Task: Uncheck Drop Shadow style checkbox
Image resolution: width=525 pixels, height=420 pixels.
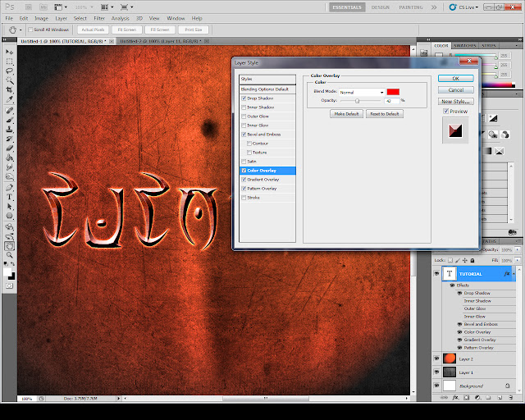Action: (x=244, y=98)
